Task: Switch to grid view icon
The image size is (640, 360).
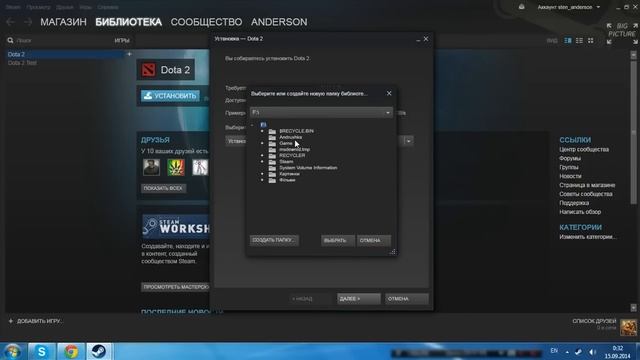Action: (x=591, y=40)
